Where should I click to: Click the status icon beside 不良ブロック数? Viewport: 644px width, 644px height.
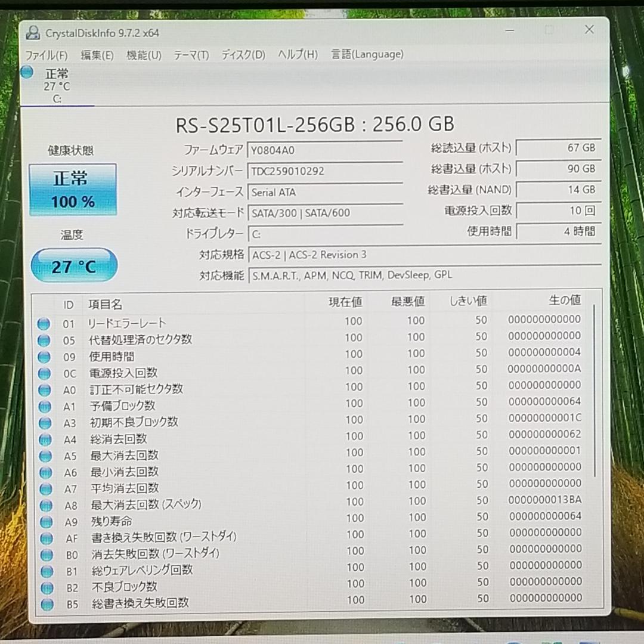[x=44, y=587]
